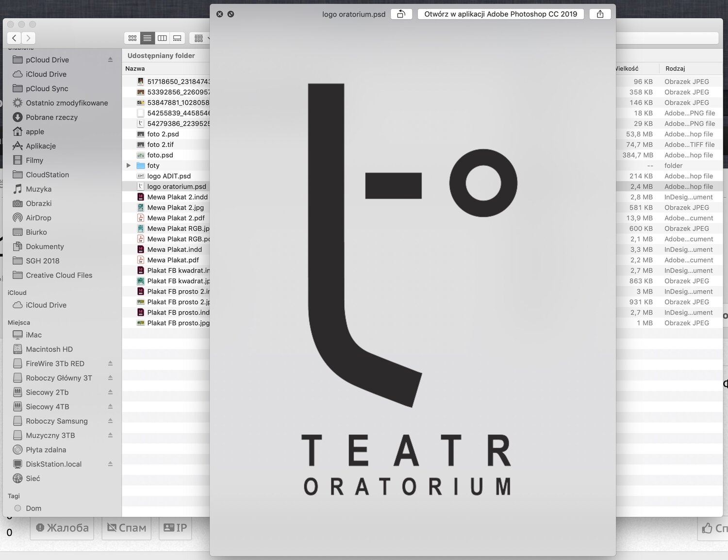The width and height of the screenshot is (728, 560).
Task: Select SGH 2018 folder in sidebar
Action: coord(42,261)
